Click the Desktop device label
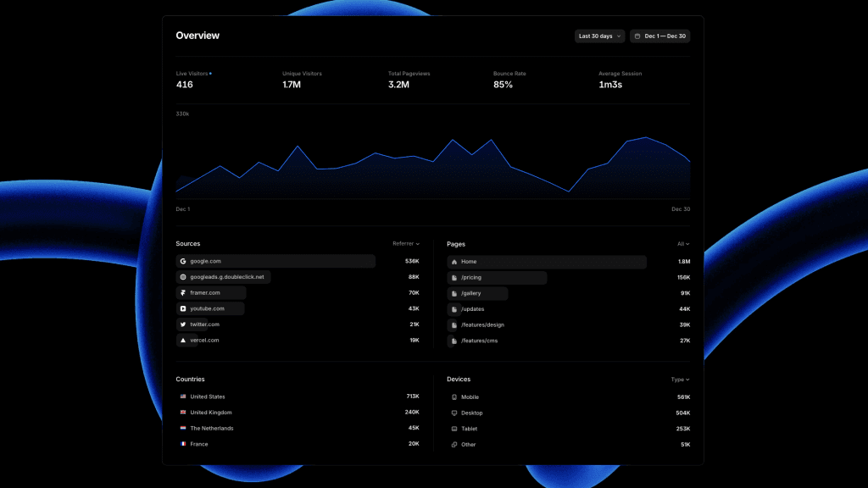The image size is (868, 488). [x=471, y=413]
